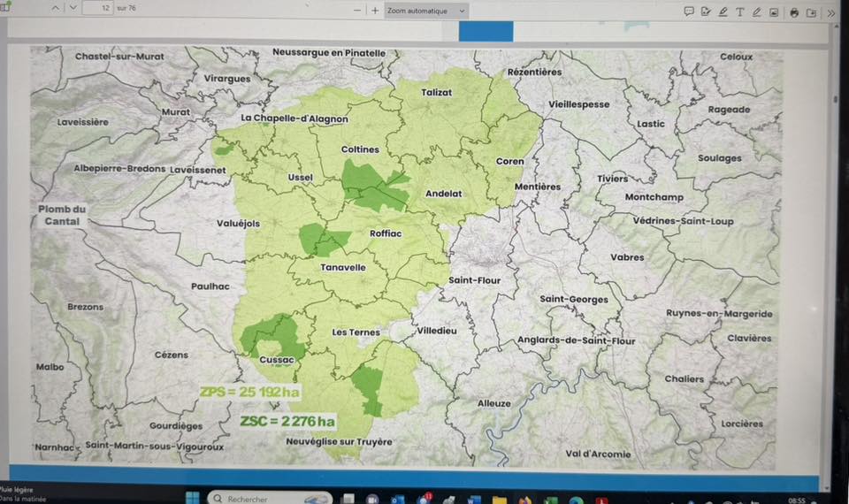Go to the previous page
The width and height of the screenshot is (849, 504).
click(x=55, y=9)
